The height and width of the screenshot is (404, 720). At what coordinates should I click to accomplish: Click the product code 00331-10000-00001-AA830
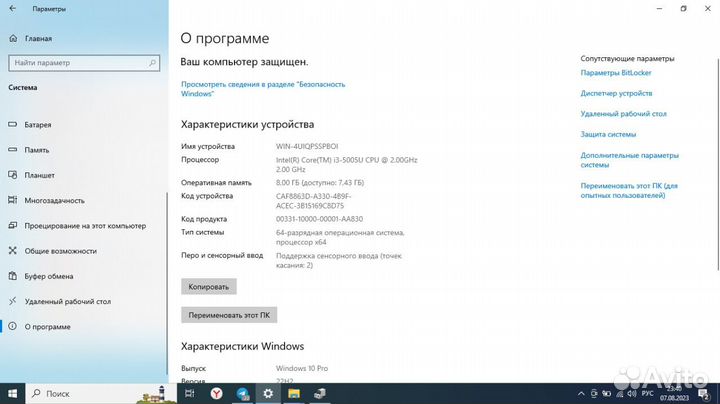[x=319, y=219]
